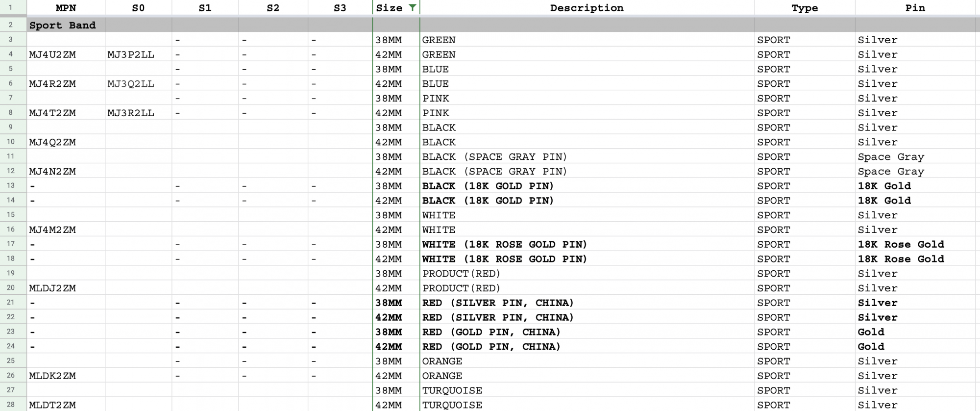Select cell MJ4U2ZM
The height and width of the screenshot is (411, 980).
tap(66, 54)
